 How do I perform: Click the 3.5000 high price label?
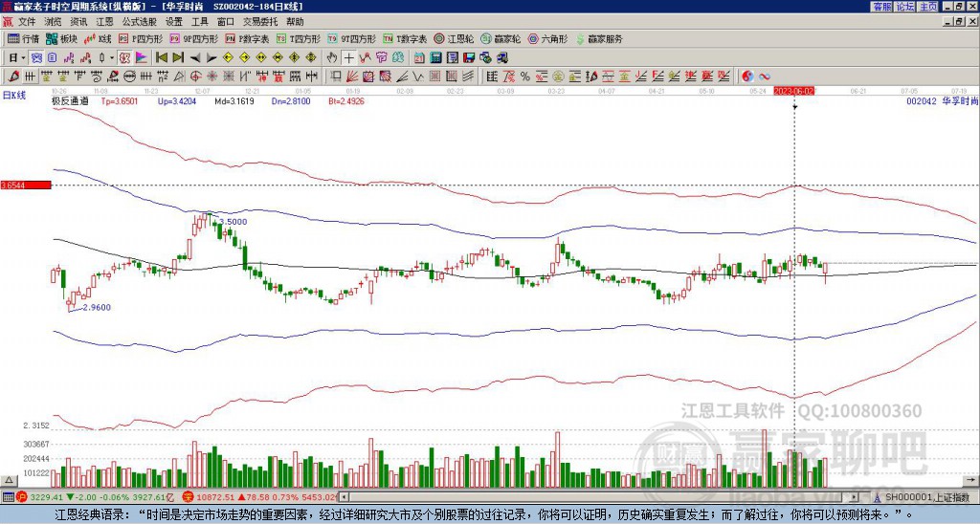(x=234, y=222)
